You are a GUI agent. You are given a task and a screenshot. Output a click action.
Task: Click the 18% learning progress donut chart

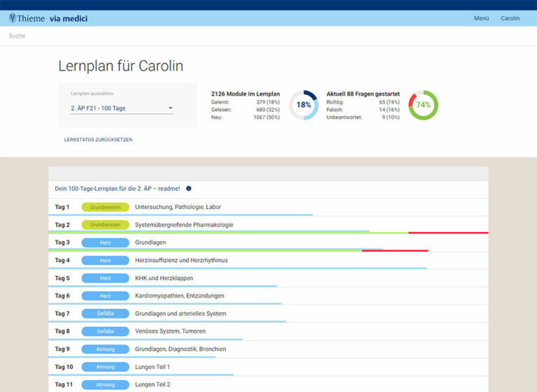(x=303, y=105)
